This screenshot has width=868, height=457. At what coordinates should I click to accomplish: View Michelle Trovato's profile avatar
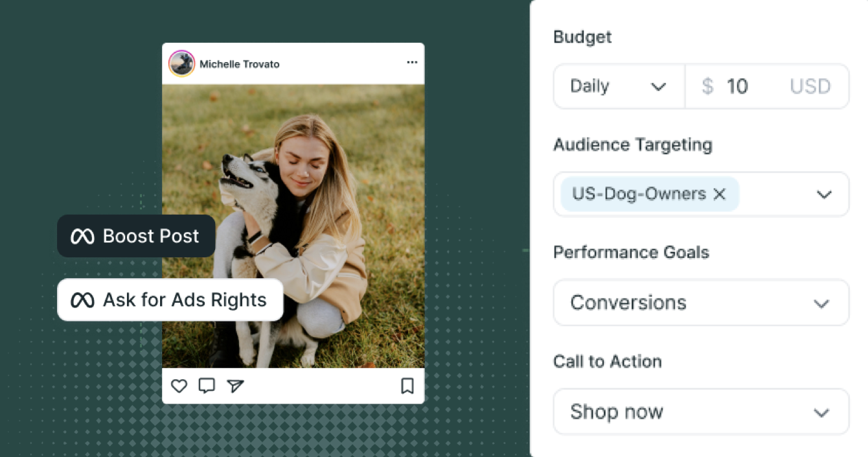(x=181, y=64)
